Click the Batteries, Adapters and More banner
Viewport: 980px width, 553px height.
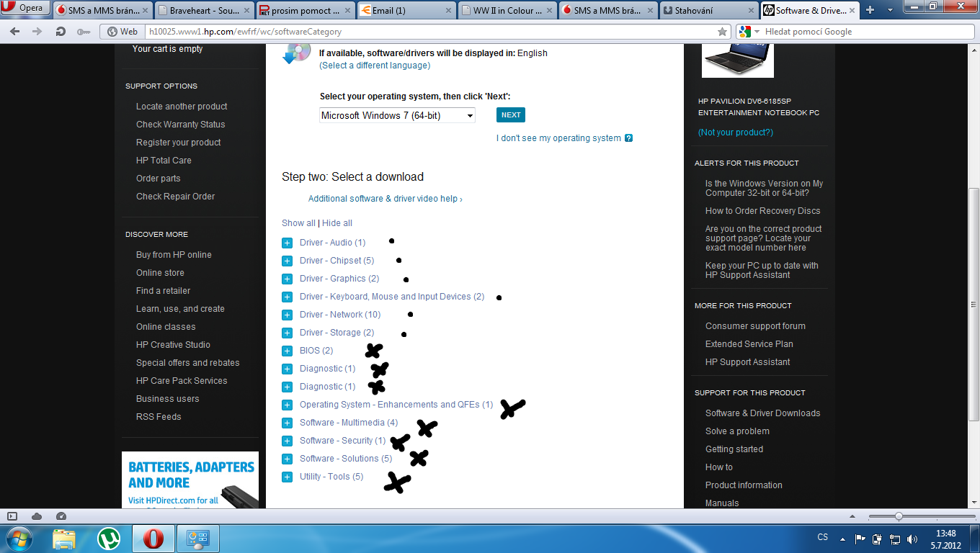pyautogui.click(x=190, y=480)
